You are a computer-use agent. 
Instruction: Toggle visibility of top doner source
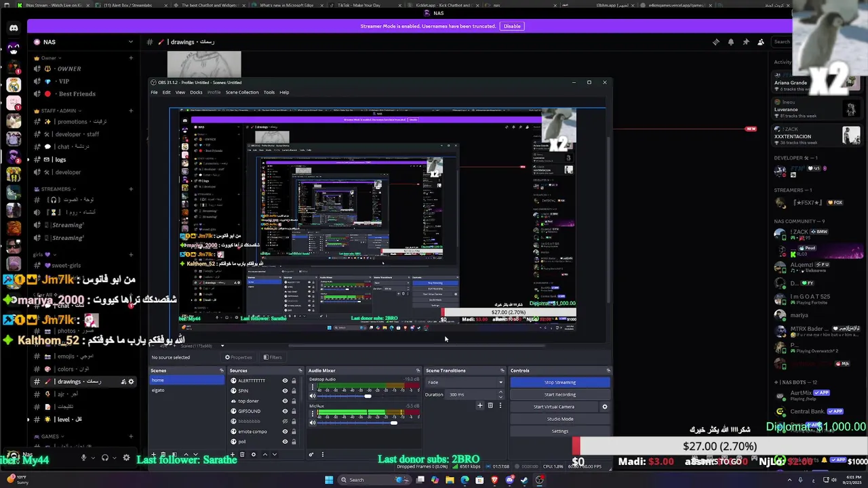[x=285, y=401]
